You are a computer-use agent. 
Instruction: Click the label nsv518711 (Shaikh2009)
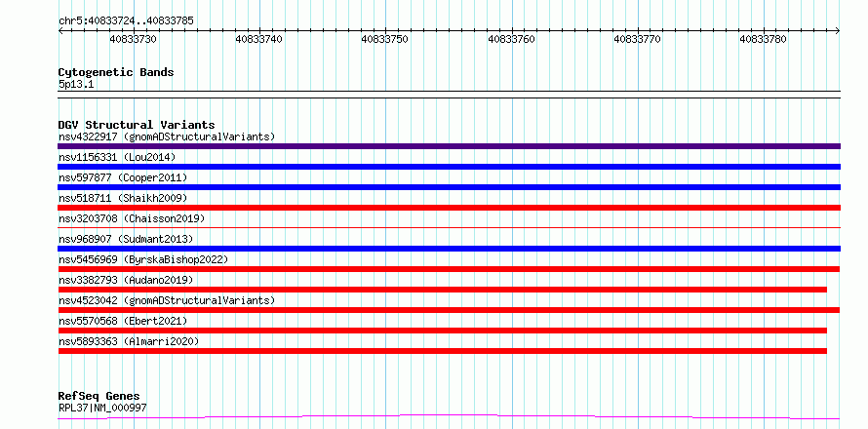pos(123,198)
